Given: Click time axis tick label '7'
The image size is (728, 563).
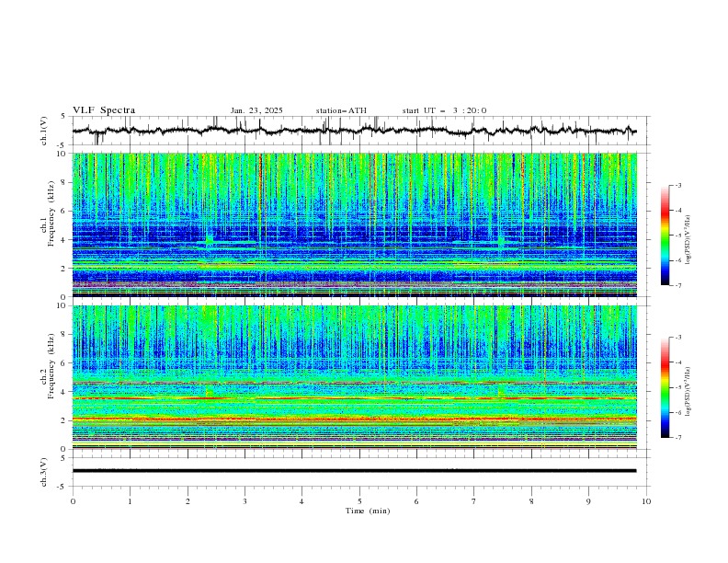Looking at the screenshot, I should pyautogui.click(x=474, y=501).
